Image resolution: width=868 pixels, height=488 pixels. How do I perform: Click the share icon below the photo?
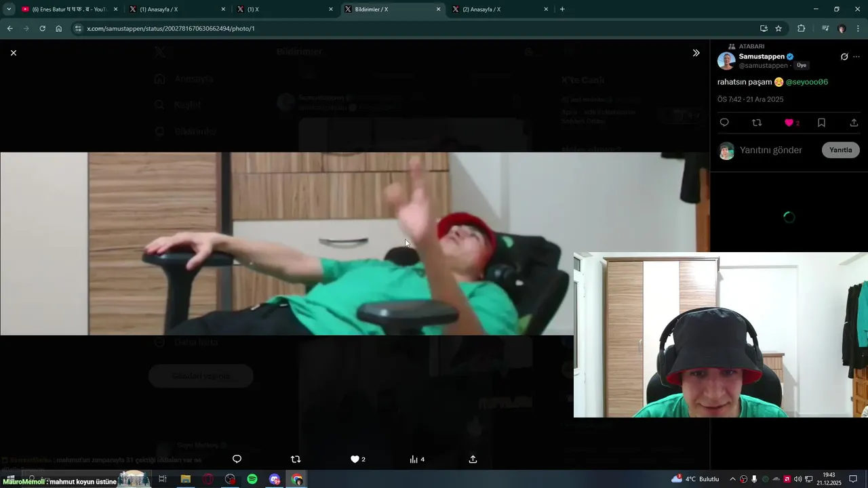pos(473,459)
